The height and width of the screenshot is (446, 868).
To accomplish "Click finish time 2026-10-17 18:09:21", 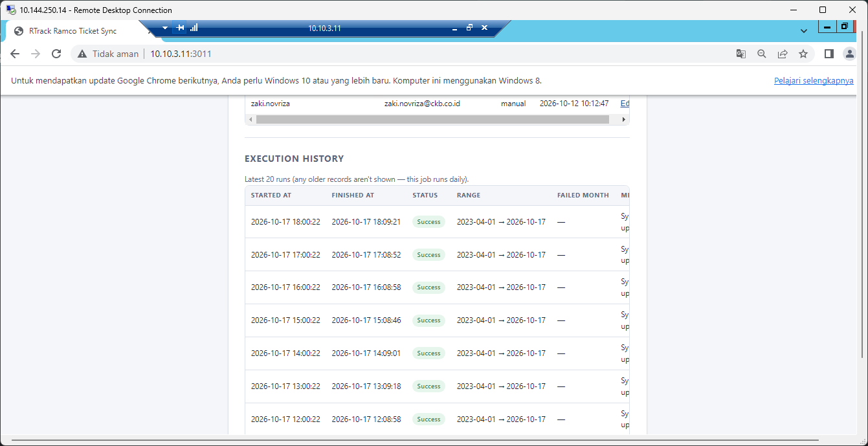I will 366,222.
